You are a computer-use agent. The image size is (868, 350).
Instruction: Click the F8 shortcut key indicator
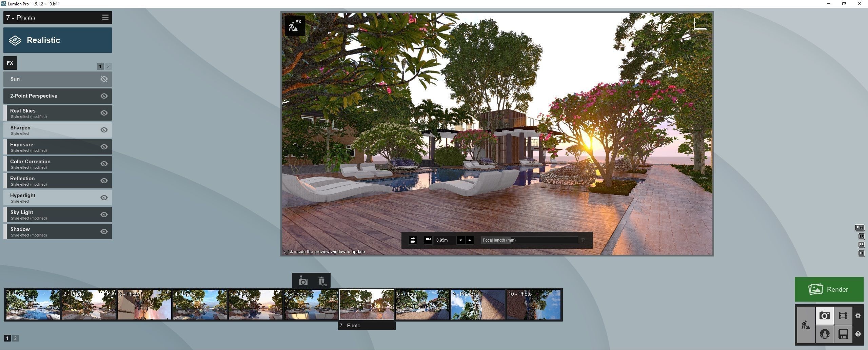[861, 236]
